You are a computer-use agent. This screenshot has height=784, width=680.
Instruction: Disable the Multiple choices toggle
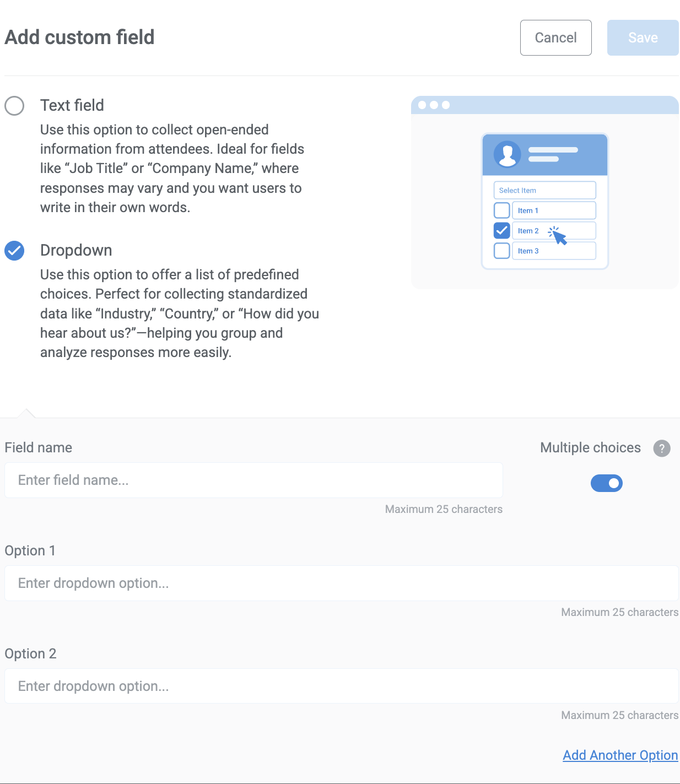point(607,483)
